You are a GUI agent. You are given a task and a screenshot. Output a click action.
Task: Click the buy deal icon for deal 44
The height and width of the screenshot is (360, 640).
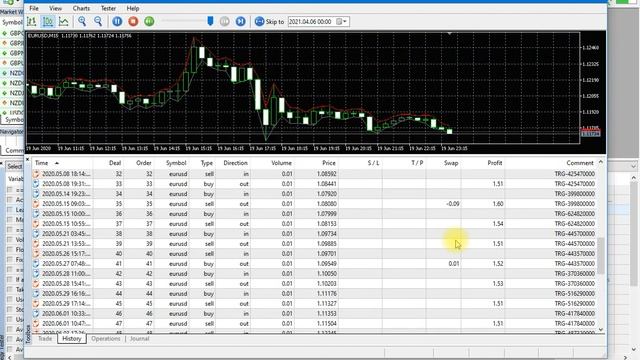coord(36,294)
